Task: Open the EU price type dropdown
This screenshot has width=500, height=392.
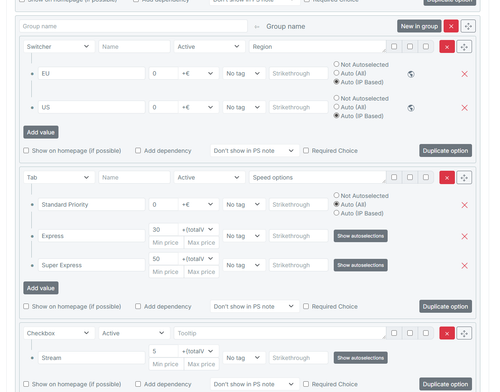Action: click(x=198, y=73)
